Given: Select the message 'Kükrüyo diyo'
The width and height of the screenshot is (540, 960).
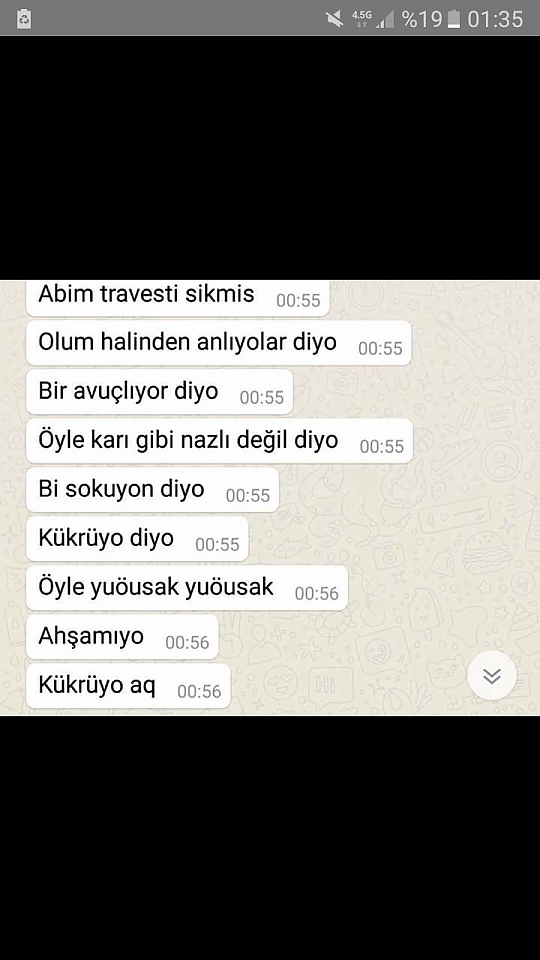Looking at the screenshot, I should coord(137,539).
